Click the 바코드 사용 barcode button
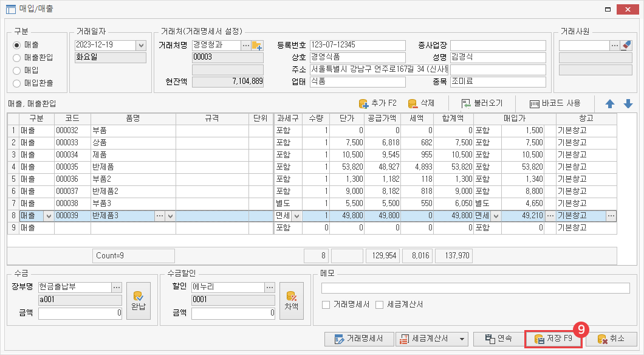This screenshot has height=355, width=644. click(555, 103)
